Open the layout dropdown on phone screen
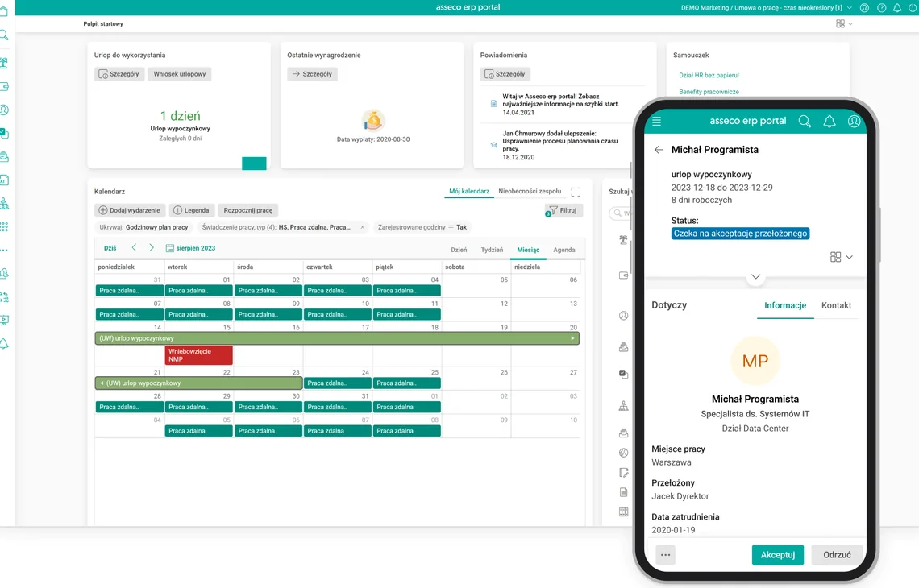This screenshot has width=919, height=588. tap(841, 257)
